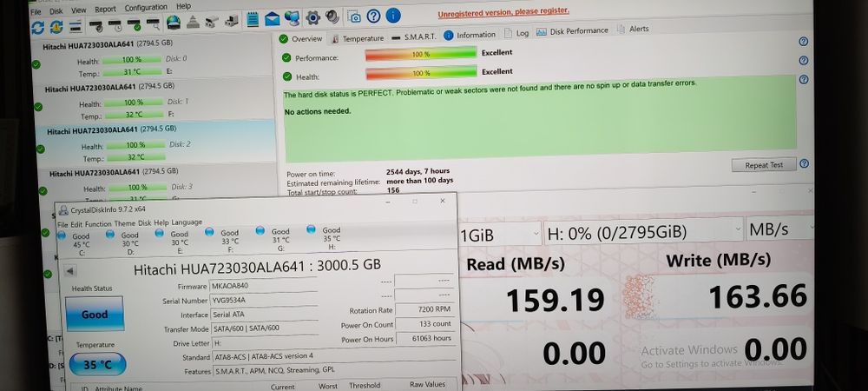Open the 1GiB test size dropdown

click(x=500, y=235)
